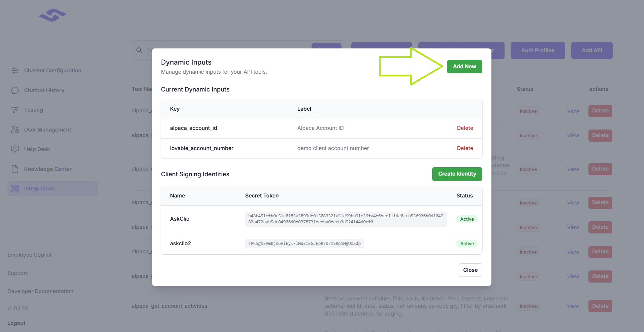Close the Dynamic Inputs dialog
The height and width of the screenshot is (332, 644).
(470, 270)
